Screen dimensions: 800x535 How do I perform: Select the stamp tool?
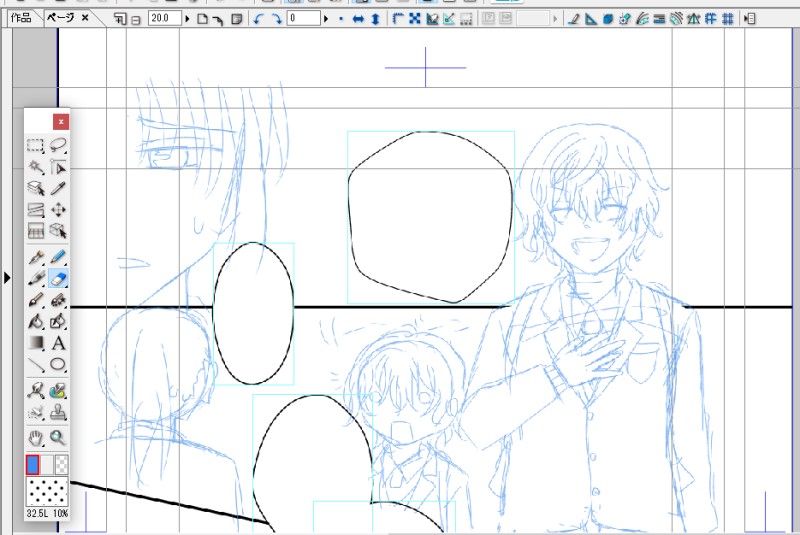pyautogui.click(x=58, y=412)
